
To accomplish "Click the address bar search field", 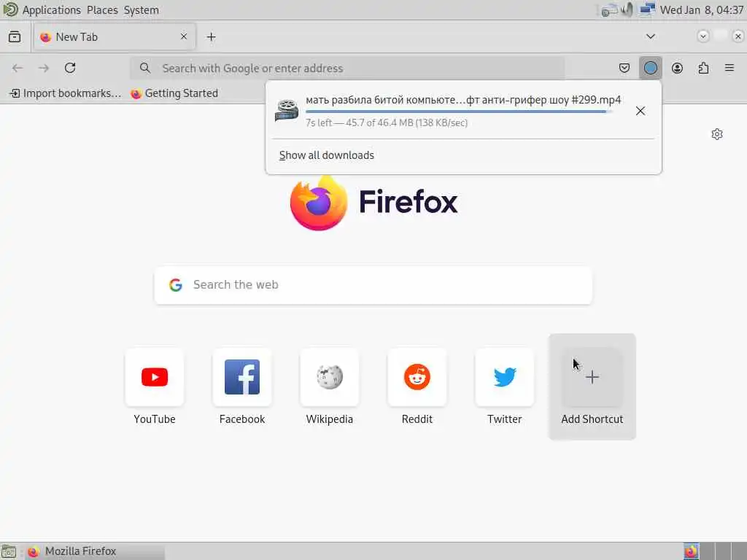I will pos(348,68).
